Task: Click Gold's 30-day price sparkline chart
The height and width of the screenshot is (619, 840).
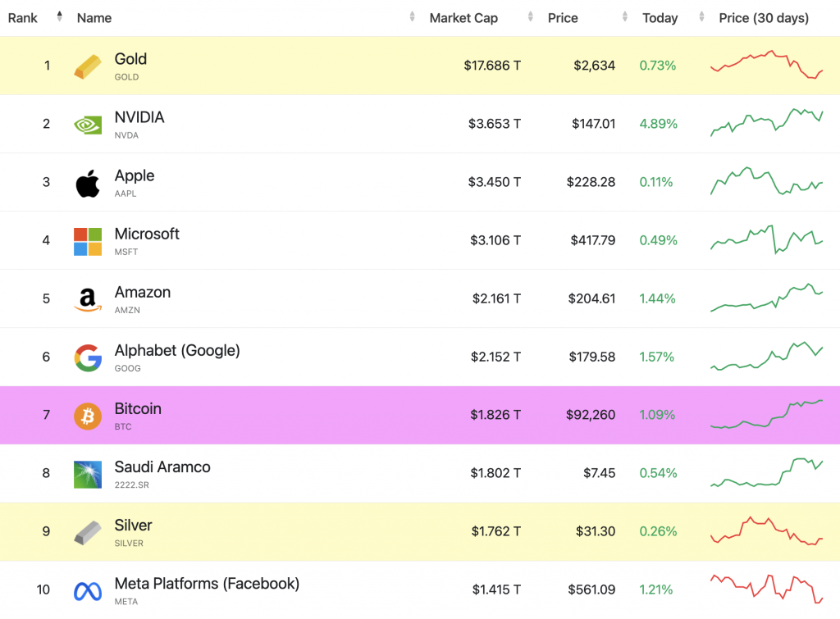Action: [x=767, y=65]
